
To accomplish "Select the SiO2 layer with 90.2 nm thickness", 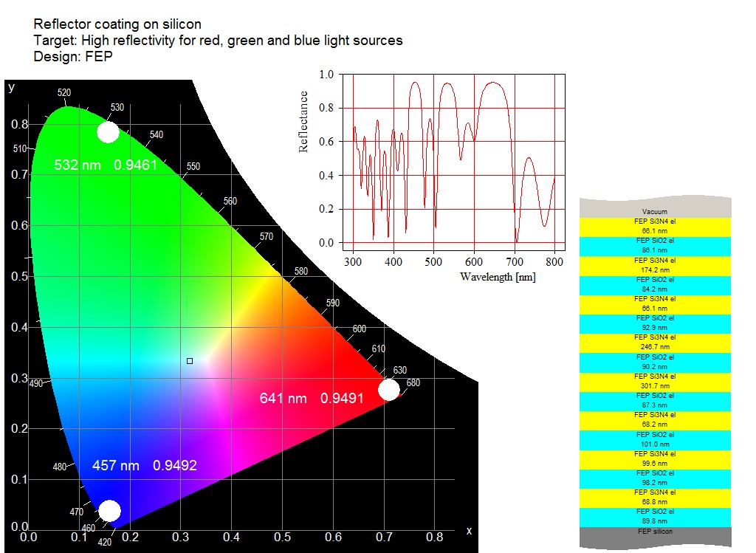I will click(x=655, y=363).
